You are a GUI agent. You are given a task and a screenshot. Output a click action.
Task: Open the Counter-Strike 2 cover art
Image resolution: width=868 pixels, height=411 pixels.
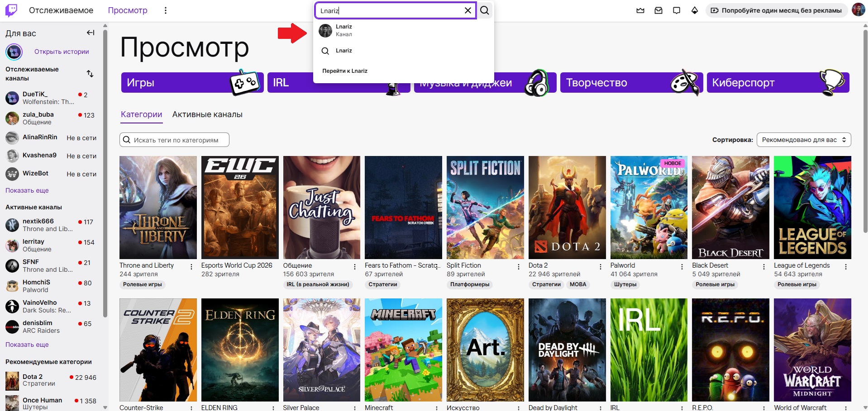point(158,350)
